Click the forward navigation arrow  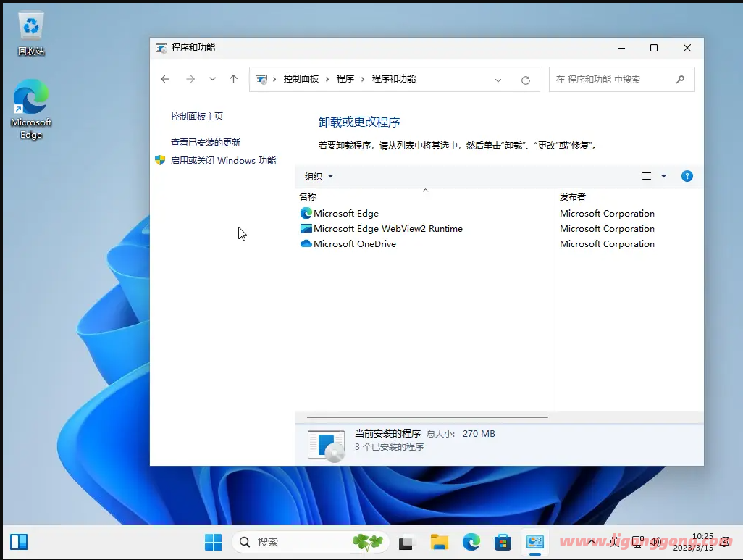190,79
